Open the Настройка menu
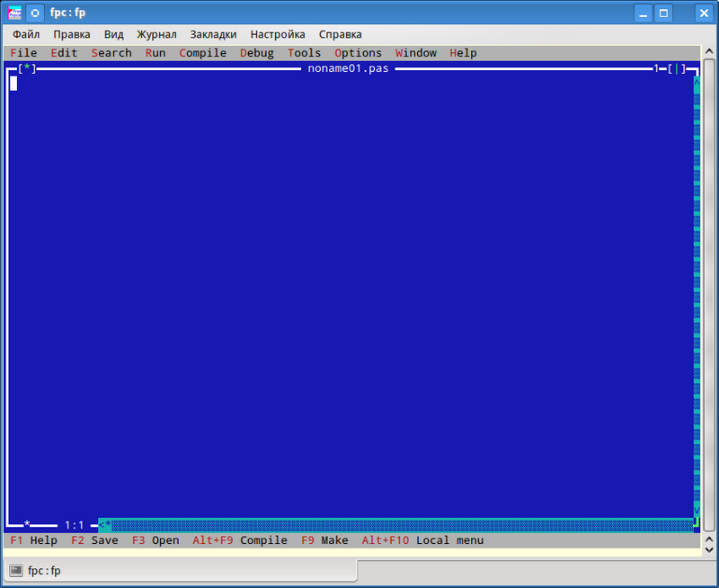The height and width of the screenshot is (588, 719). click(x=278, y=34)
